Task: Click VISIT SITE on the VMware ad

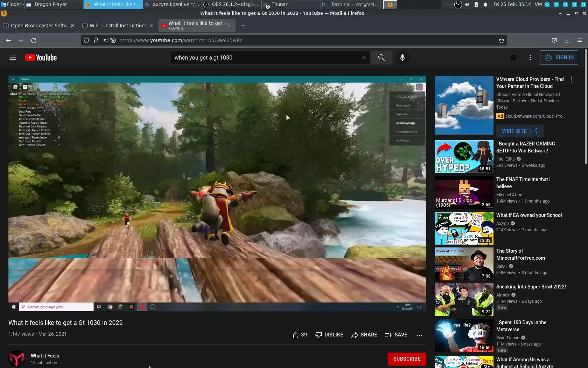Action: [x=519, y=131]
